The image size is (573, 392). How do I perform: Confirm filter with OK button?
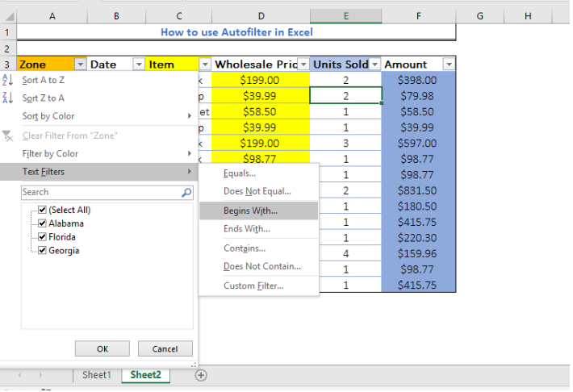click(102, 349)
